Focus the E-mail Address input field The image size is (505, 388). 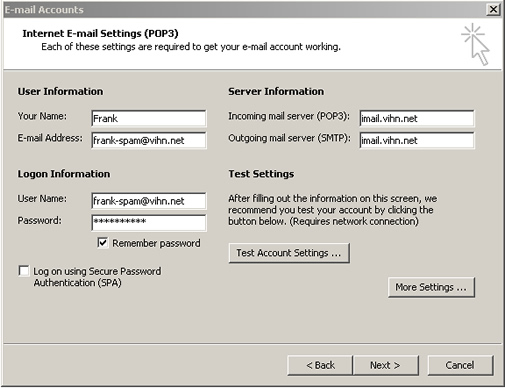click(x=149, y=140)
